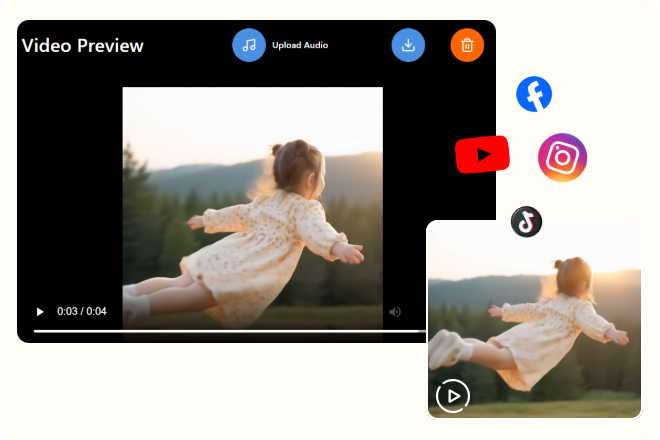Click the Upload Audio label

300,45
